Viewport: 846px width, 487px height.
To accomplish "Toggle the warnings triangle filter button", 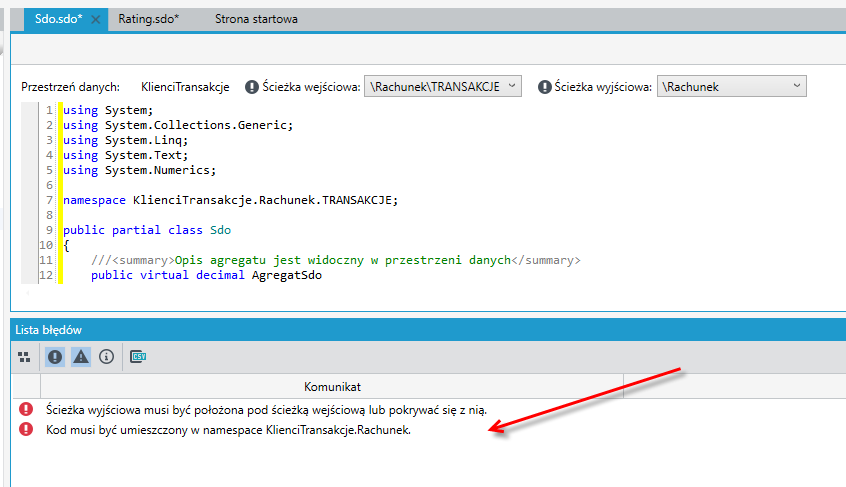I will coord(80,356).
